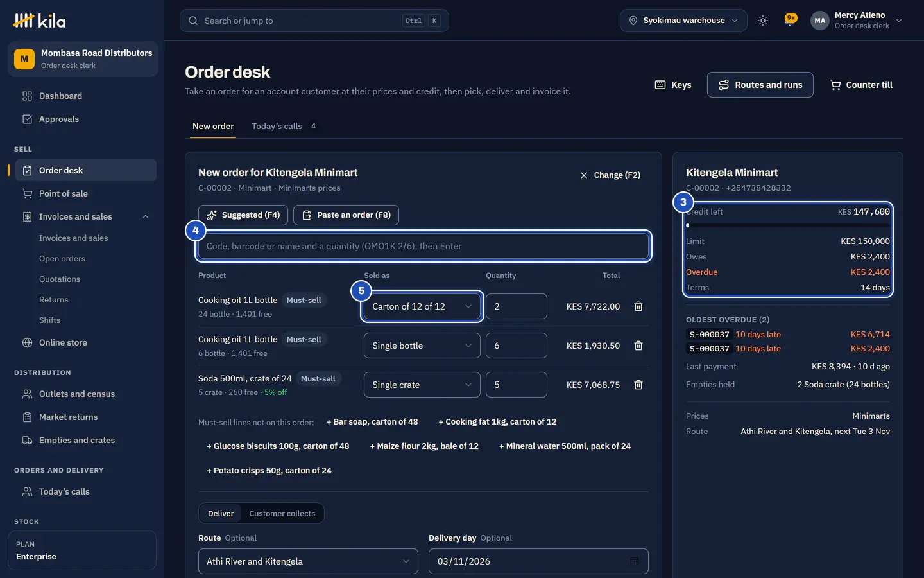Open Empties and crates
Image resolution: width=924 pixels, height=578 pixels.
tap(86, 440)
